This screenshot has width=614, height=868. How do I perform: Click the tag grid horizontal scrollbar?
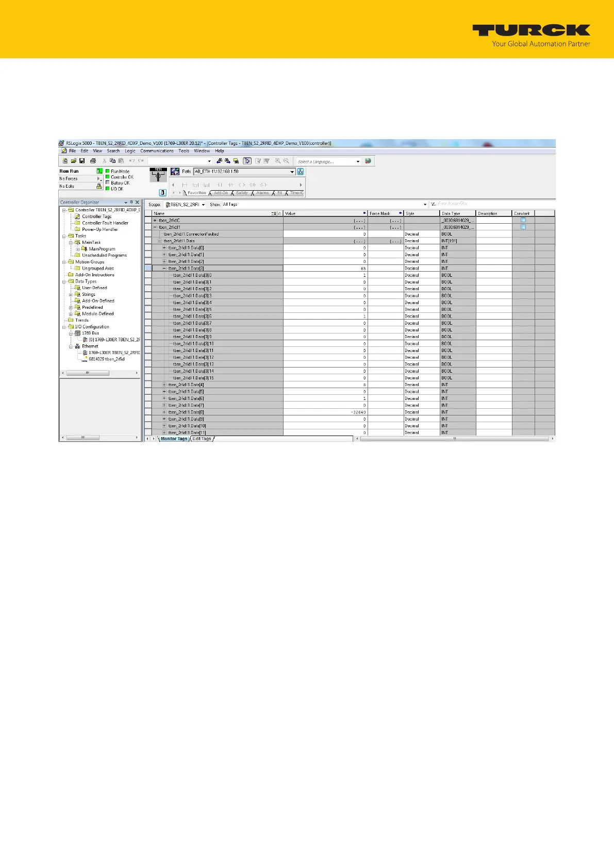click(454, 439)
